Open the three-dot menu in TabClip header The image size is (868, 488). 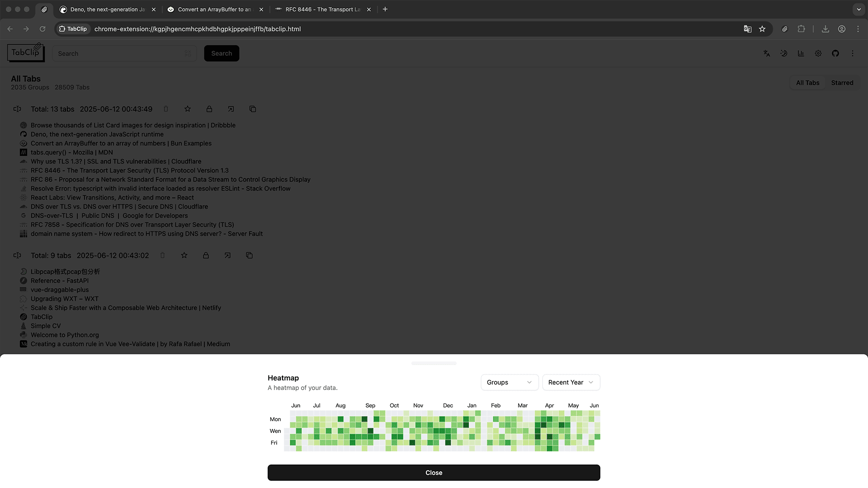coord(852,53)
